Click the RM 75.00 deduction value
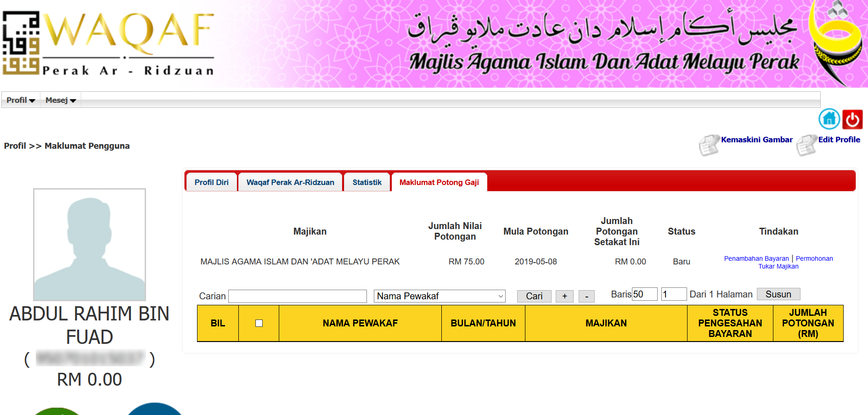The image size is (868, 415). (466, 262)
